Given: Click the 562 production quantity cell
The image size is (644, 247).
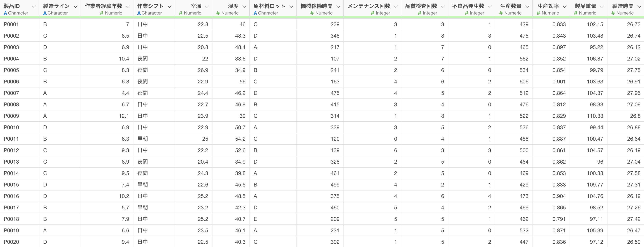Looking at the screenshot, I should click(514, 58).
